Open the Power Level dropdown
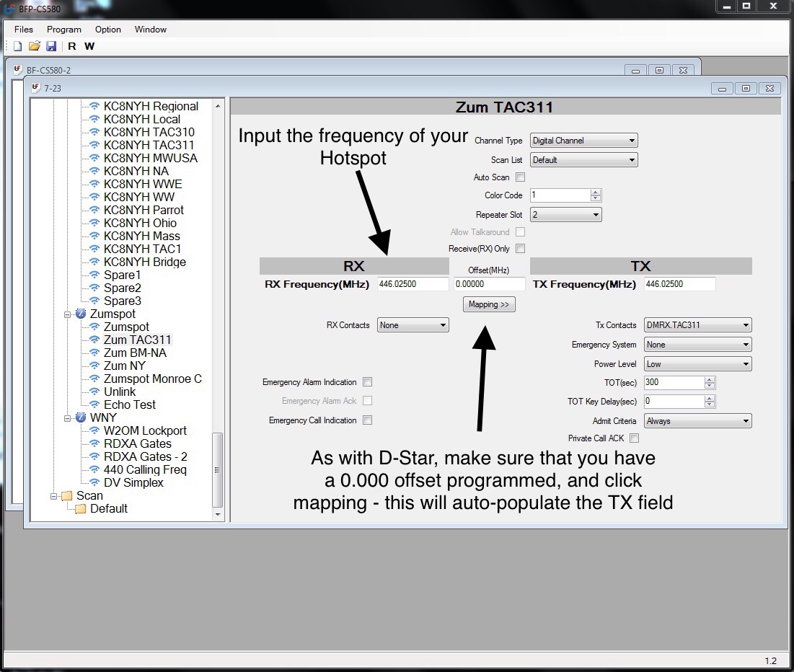The height and width of the screenshot is (672, 794). pyautogui.click(x=697, y=364)
